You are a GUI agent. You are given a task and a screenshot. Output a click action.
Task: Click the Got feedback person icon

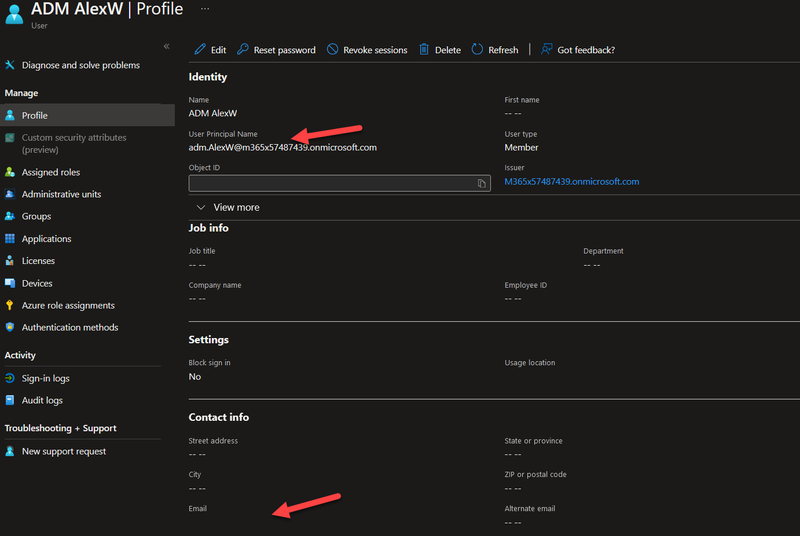[546, 49]
